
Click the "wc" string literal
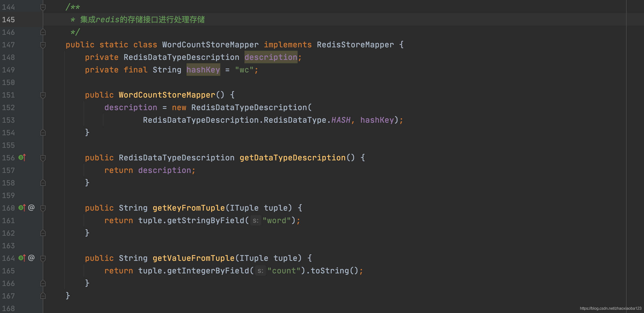pyautogui.click(x=244, y=70)
